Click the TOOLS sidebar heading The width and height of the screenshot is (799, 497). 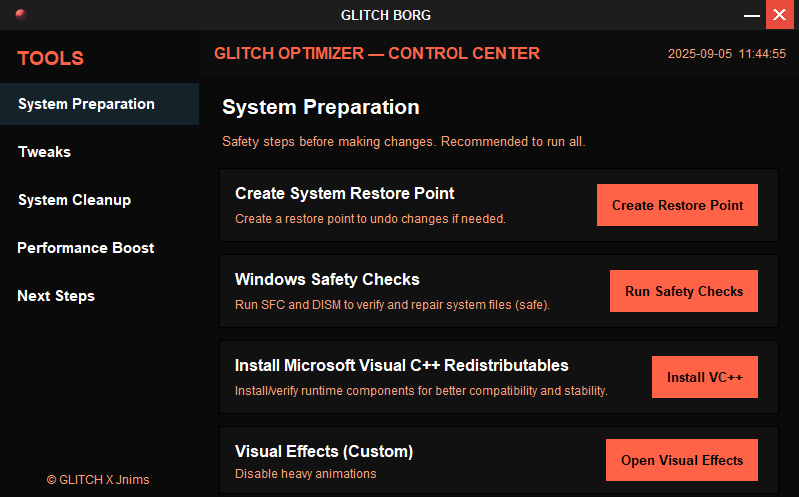coord(50,58)
